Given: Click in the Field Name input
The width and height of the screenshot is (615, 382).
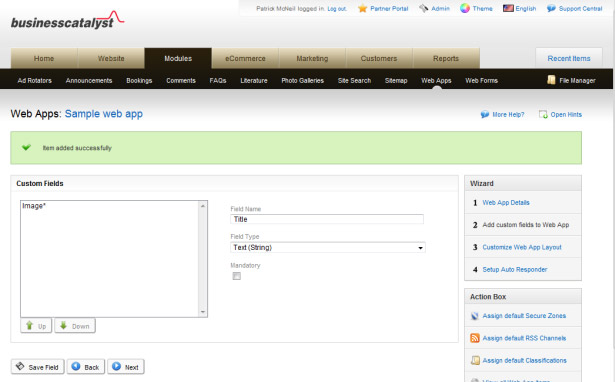Looking at the screenshot, I should click(x=327, y=219).
